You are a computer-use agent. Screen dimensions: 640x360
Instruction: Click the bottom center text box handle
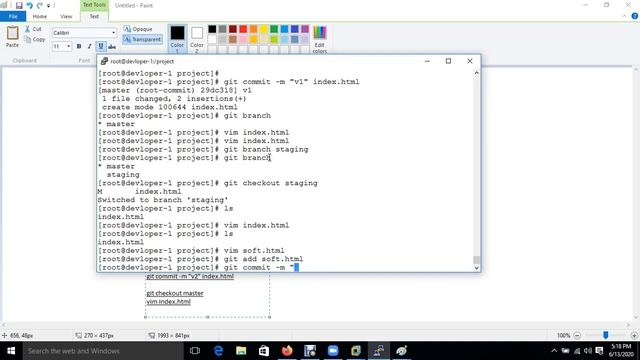click(x=207, y=317)
